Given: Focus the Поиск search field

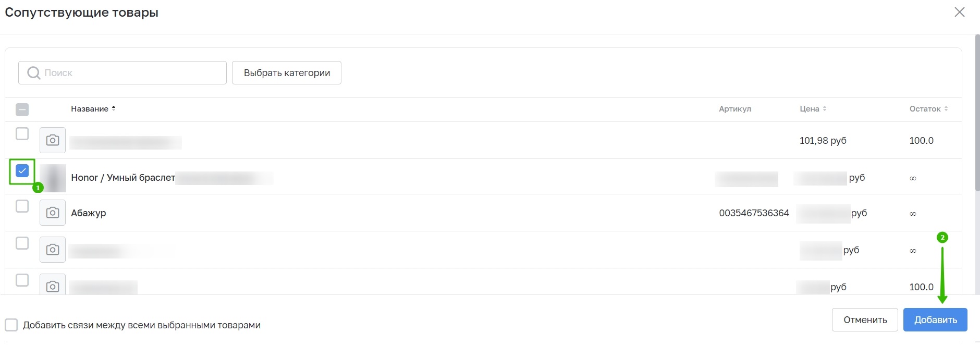Looking at the screenshot, I should click(x=123, y=73).
